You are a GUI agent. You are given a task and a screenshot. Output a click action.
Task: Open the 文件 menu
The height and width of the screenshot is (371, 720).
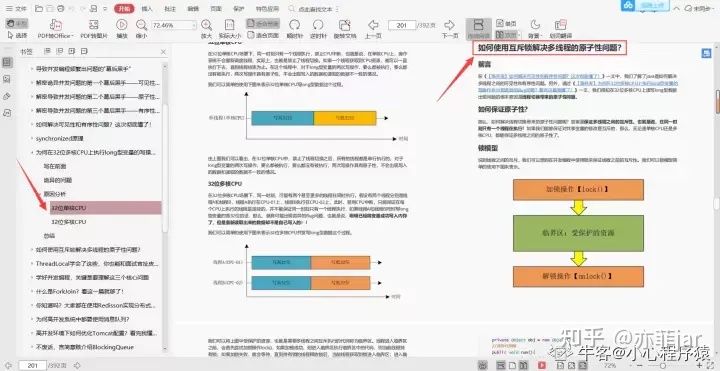(x=16, y=9)
